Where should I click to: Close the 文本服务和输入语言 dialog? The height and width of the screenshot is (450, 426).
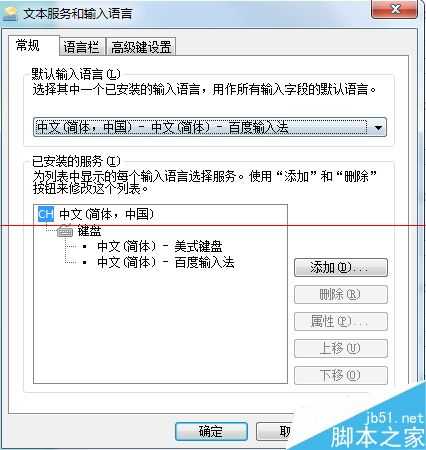point(394,9)
